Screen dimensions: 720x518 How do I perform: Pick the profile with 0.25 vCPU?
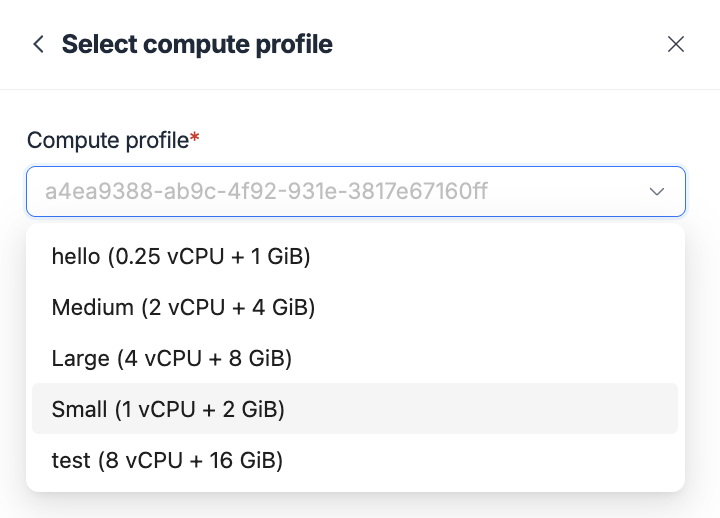(181, 257)
